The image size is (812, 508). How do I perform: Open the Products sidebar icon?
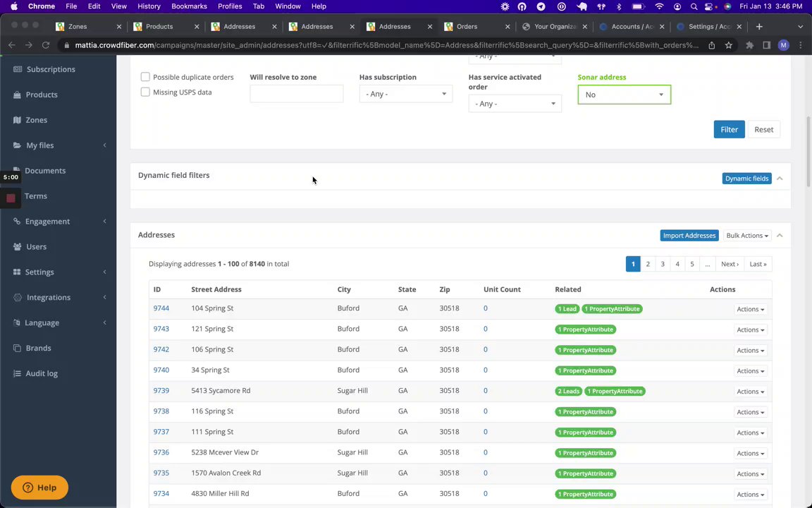coord(17,95)
